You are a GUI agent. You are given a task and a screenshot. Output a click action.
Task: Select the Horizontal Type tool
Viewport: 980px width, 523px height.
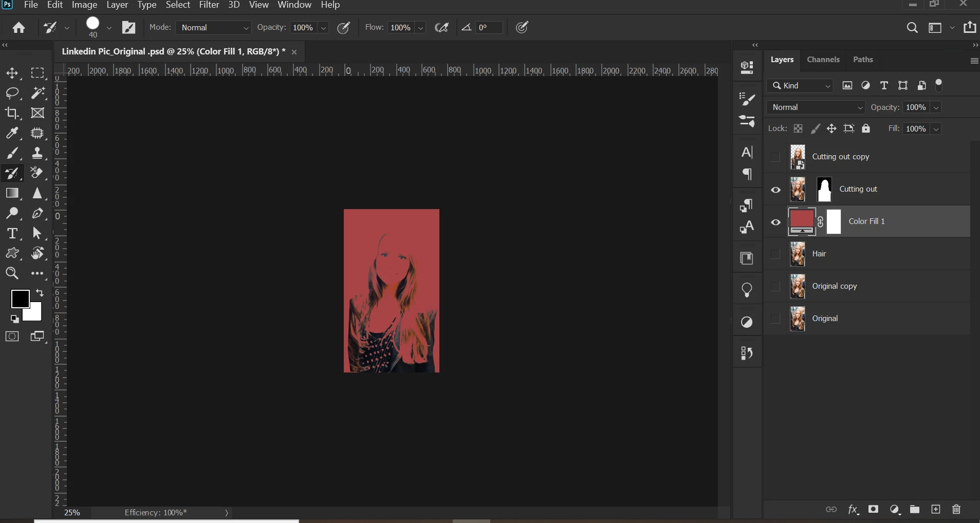click(12, 233)
